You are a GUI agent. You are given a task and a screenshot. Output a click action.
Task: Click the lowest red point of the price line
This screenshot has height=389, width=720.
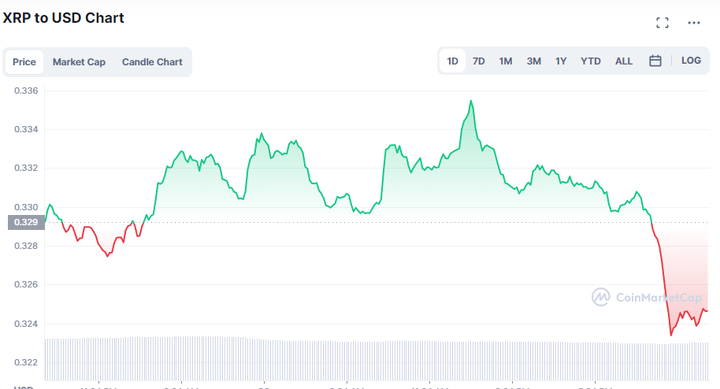tap(671, 335)
